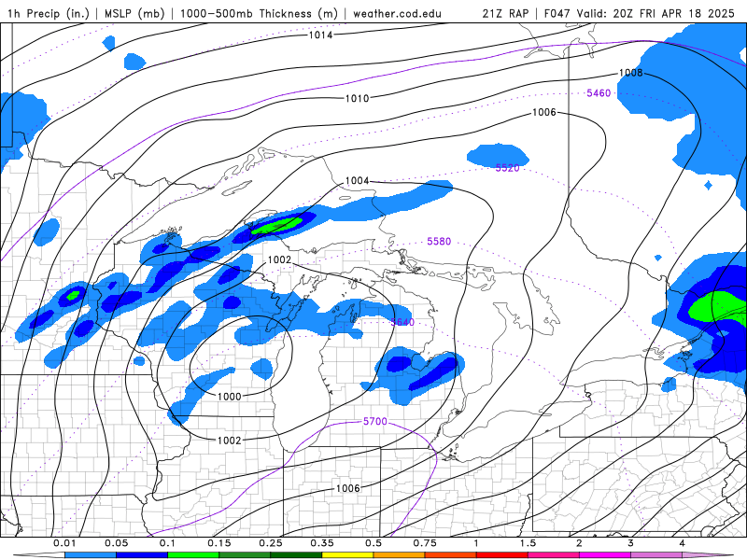
Task: Click the 0.35 legend value
Action: (322, 543)
